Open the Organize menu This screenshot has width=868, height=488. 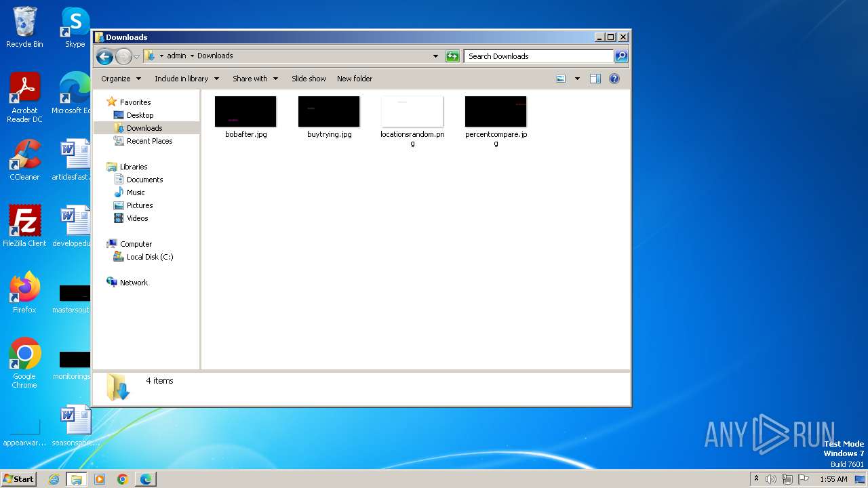point(121,79)
